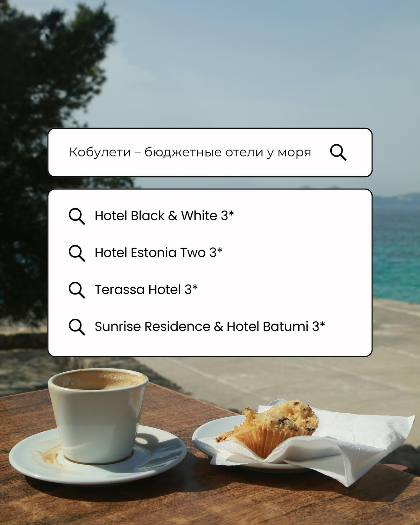This screenshot has width=420, height=525.
Task: Click the search icon beside Terassa Hotel
Action: tap(77, 290)
